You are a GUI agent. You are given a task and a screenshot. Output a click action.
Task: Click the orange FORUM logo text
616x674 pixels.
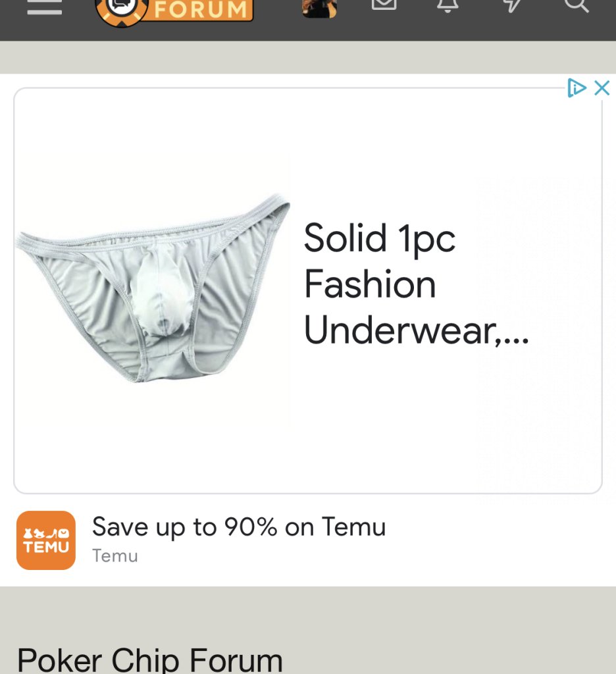(x=200, y=9)
